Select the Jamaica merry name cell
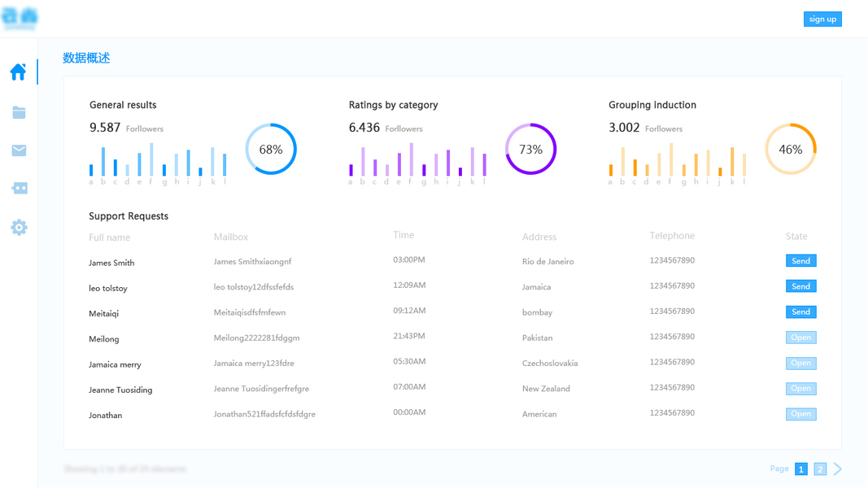Viewport: 868px width, 488px height. coord(115,364)
